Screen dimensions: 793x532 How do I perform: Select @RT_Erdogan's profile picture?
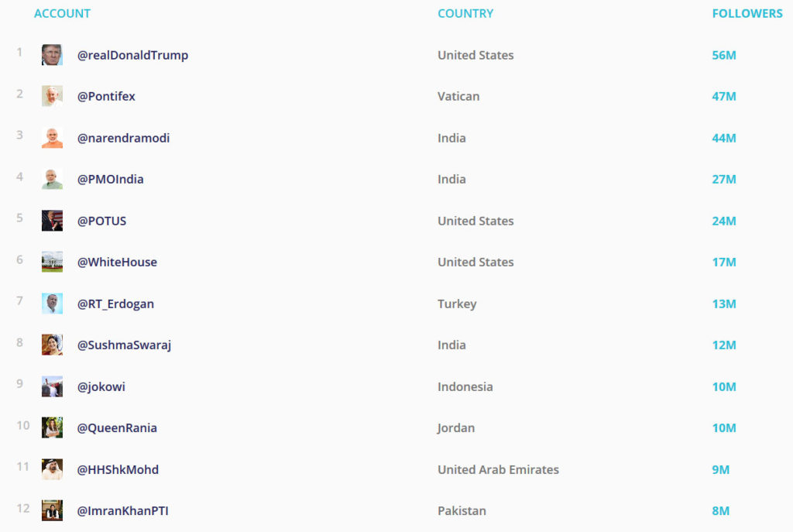51,304
